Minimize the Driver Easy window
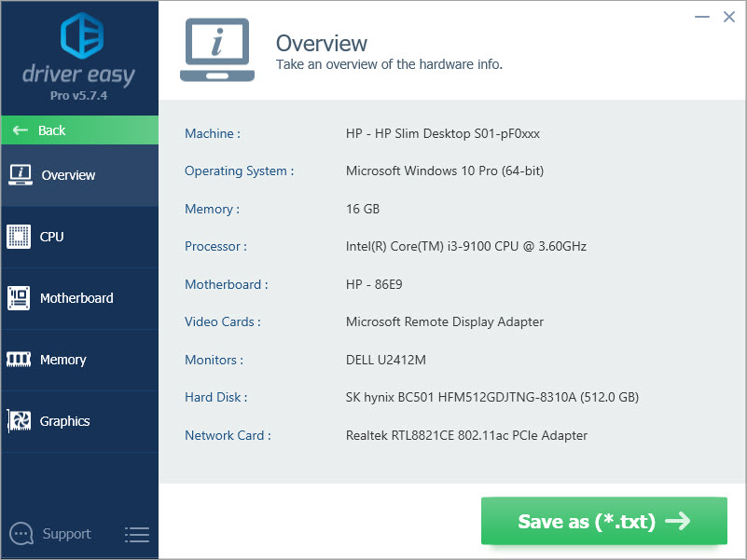Viewport: 747px width, 560px height. [699, 17]
